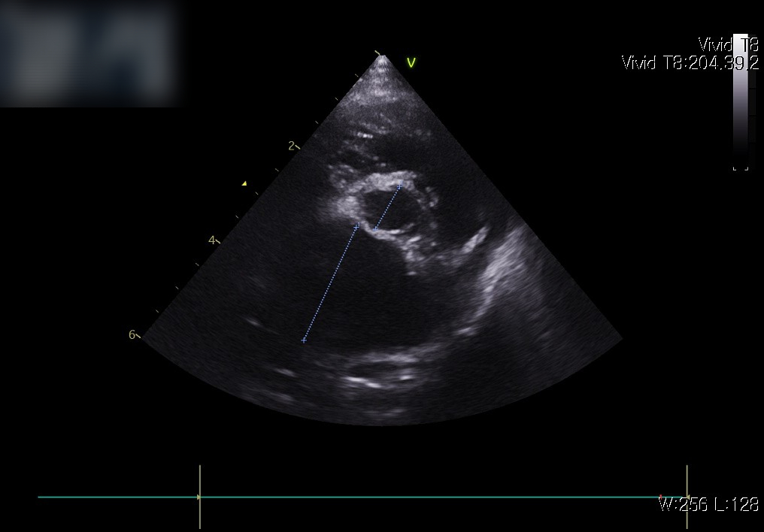Click the 2 cm depth scale label
This screenshot has width=764, height=532.
click(x=291, y=146)
